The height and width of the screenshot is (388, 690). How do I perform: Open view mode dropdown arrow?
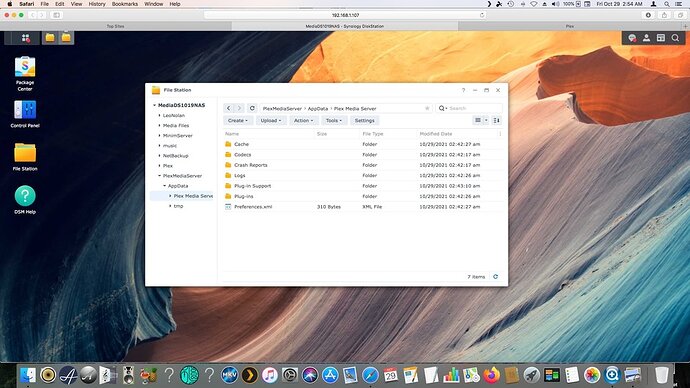[x=486, y=120]
